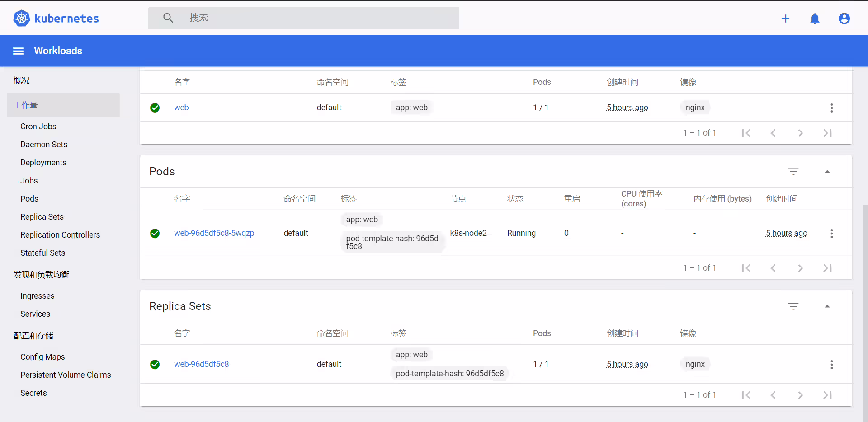Image resolution: width=868 pixels, height=422 pixels.
Task: Go to next page in Pods pagination
Action: [800, 268]
